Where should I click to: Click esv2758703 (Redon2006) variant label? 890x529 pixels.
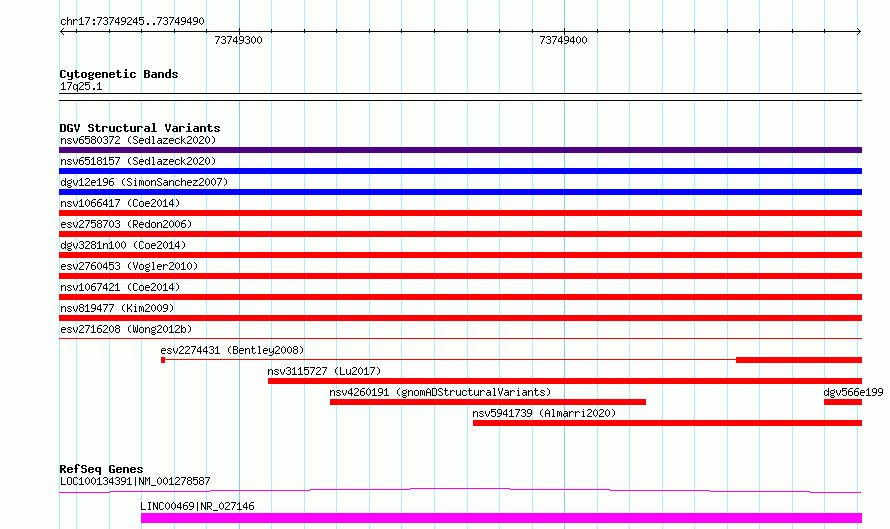point(126,224)
